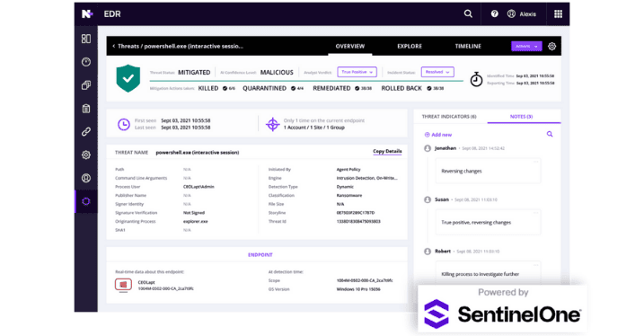This screenshot has height=336, width=644.
Task: Click Susan's avatar icon
Action: click(428, 199)
